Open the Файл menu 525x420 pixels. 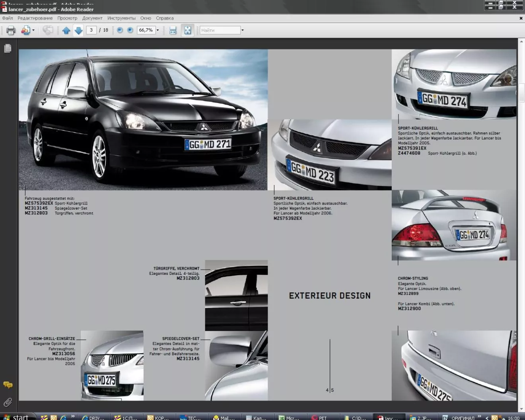(8, 18)
